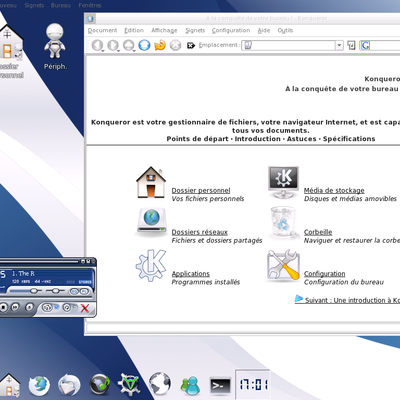Open the Aide menu
This screenshot has height=400, width=400.
pos(264,30)
